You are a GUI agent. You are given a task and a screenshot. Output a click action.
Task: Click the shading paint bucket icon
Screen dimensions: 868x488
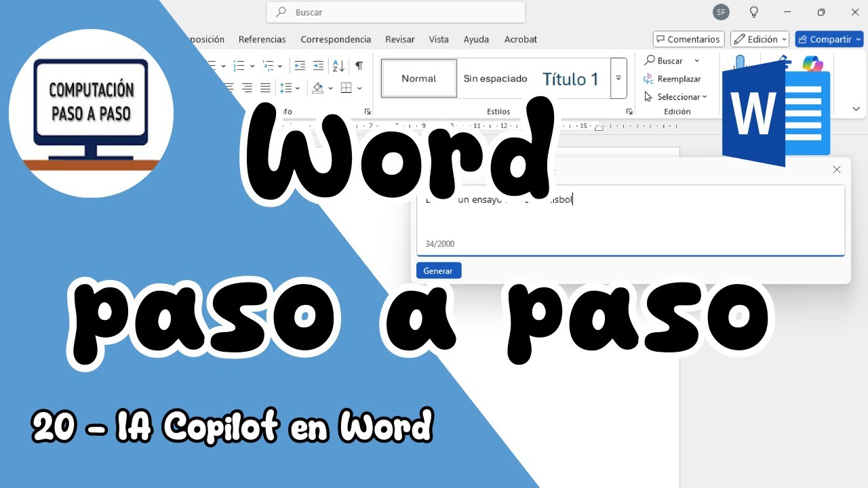318,87
